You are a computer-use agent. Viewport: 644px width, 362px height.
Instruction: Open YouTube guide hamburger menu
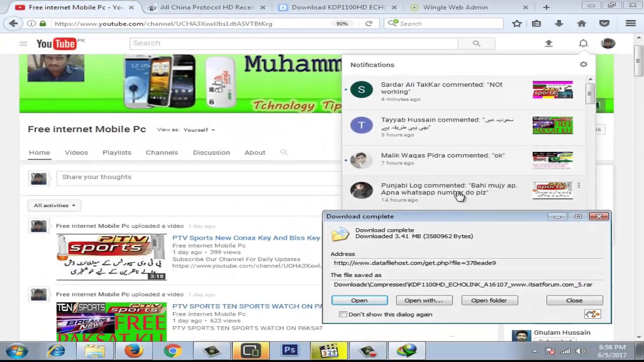23,44
